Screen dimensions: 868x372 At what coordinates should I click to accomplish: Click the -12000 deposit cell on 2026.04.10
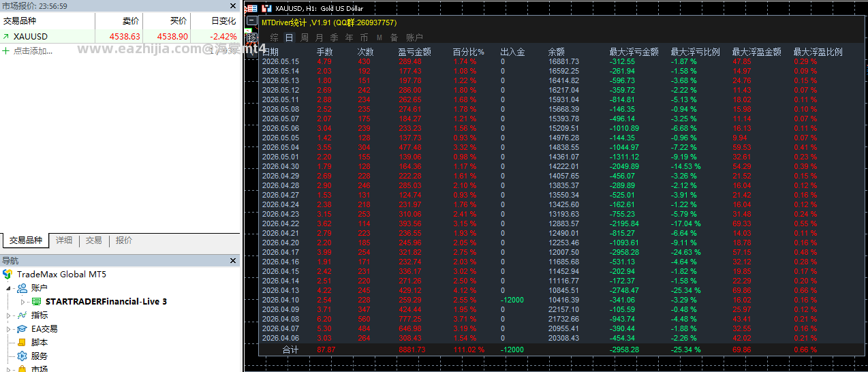[x=512, y=300]
